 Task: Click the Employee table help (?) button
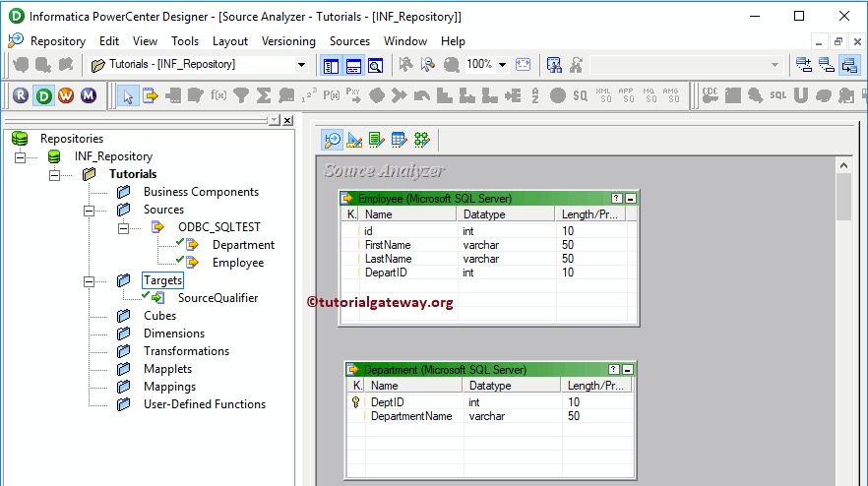point(617,198)
